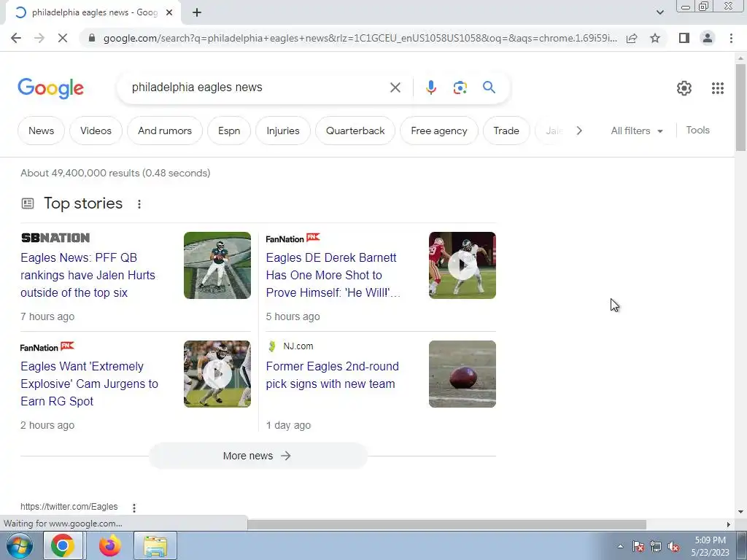This screenshot has height=560, width=747.
Task: Open the Chrome profile avatar
Action: tap(708, 38)
